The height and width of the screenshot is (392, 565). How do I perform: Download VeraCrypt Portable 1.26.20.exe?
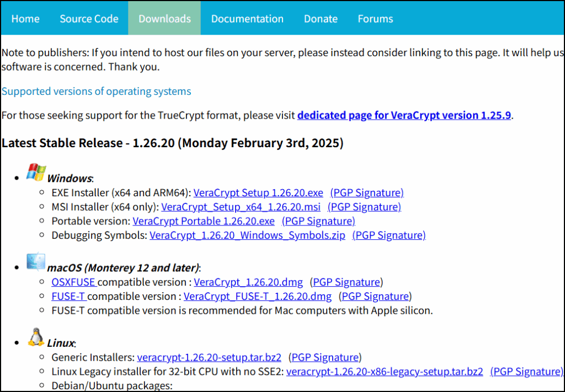[x=204, y=221]
